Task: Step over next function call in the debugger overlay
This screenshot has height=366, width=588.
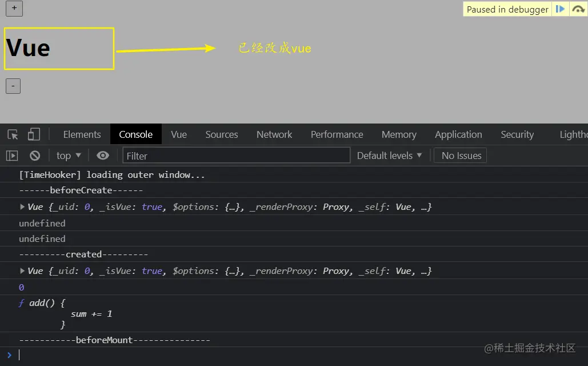Action: click(578, 9)
